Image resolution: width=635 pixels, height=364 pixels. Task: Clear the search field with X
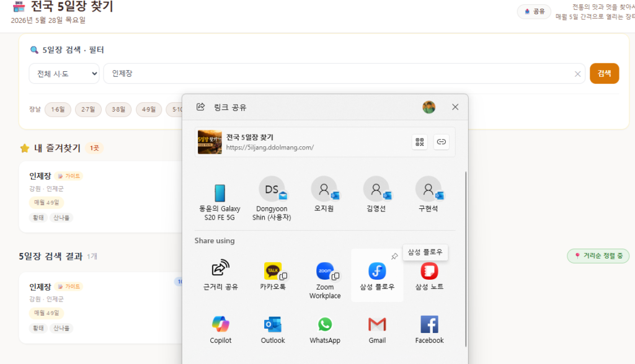click(x=577, y=74)
